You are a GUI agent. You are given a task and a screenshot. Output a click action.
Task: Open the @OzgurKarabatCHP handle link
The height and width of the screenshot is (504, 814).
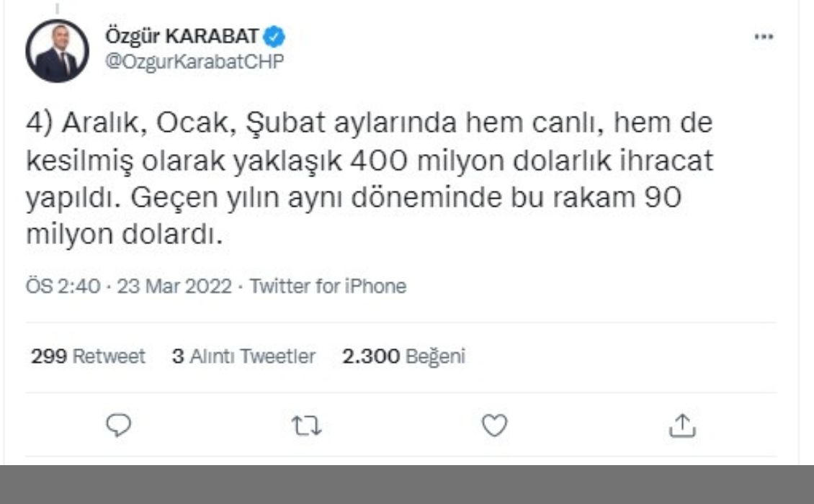(194, 61)
